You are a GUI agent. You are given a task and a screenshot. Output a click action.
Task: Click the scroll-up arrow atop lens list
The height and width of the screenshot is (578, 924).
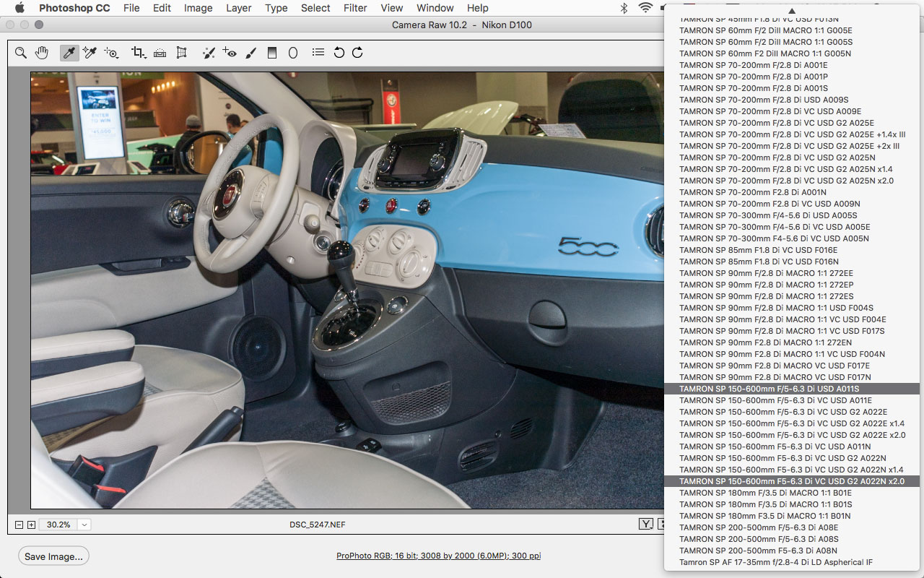click(x=792, y=10)
